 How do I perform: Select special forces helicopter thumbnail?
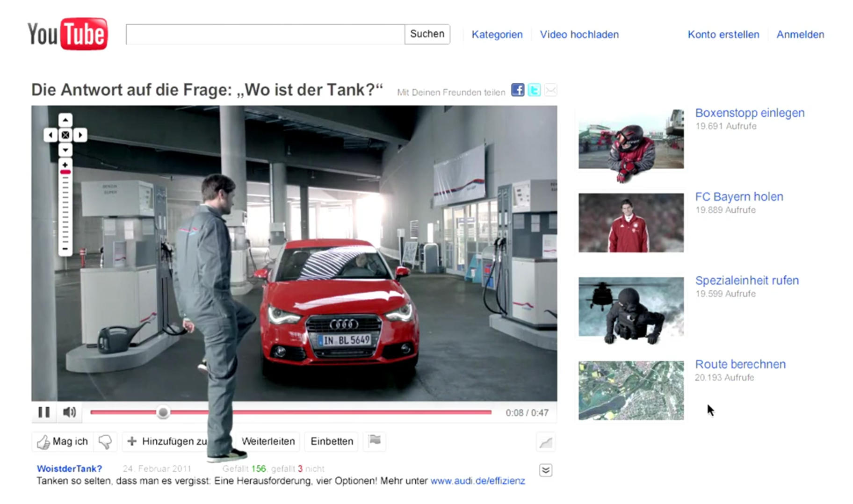pos(631,307)
